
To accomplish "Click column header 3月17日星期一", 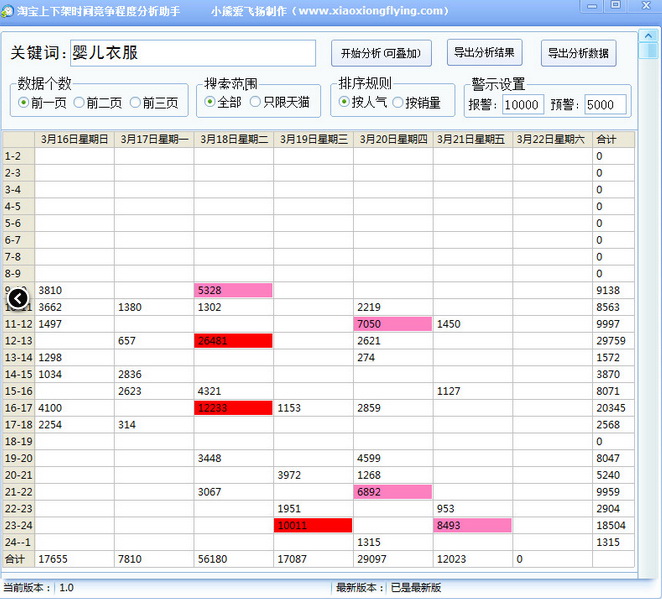I will point(154,139).
